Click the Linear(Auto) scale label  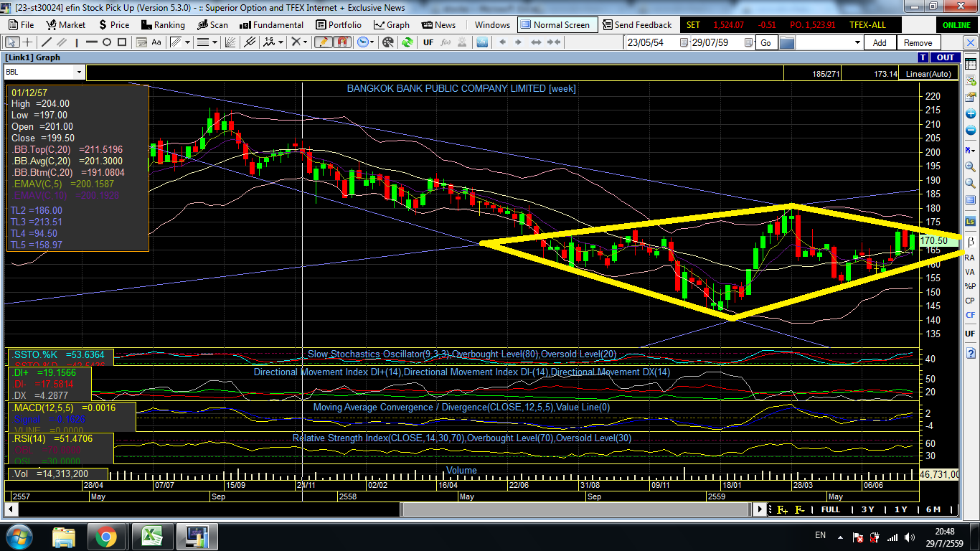point(928,73)
